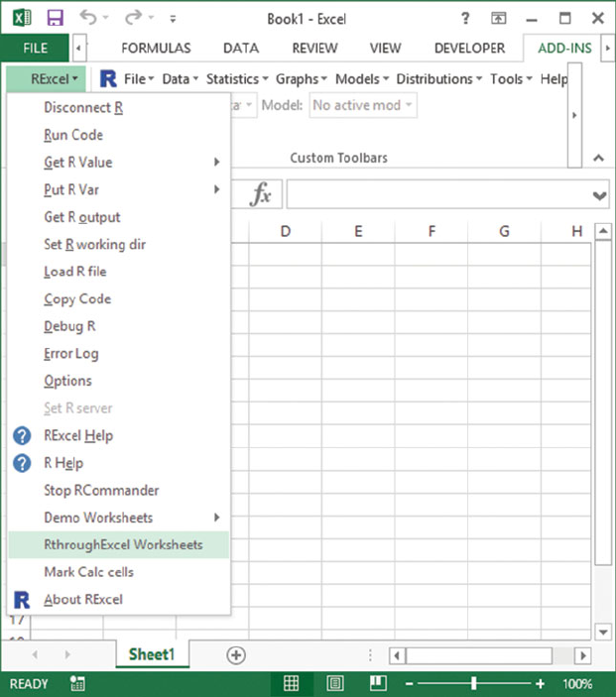Open the R Commander File menu

(x=139, y=79)
